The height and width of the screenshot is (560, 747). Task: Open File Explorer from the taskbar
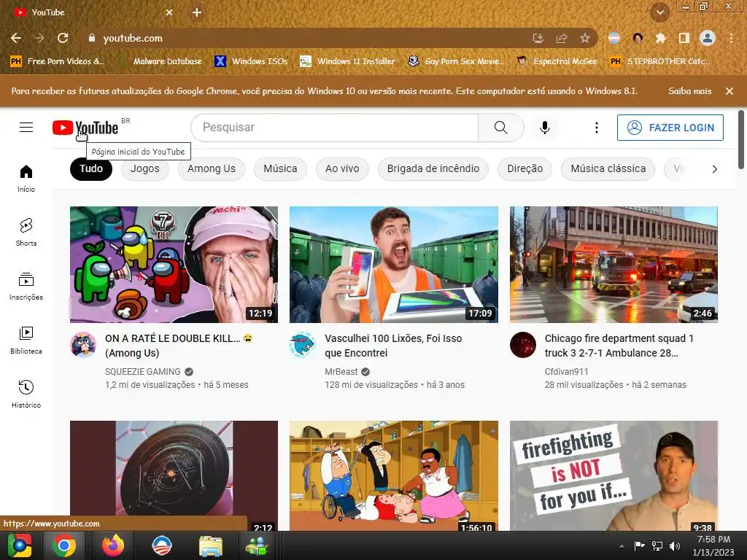pyautogui.click(x=210, y=545)
